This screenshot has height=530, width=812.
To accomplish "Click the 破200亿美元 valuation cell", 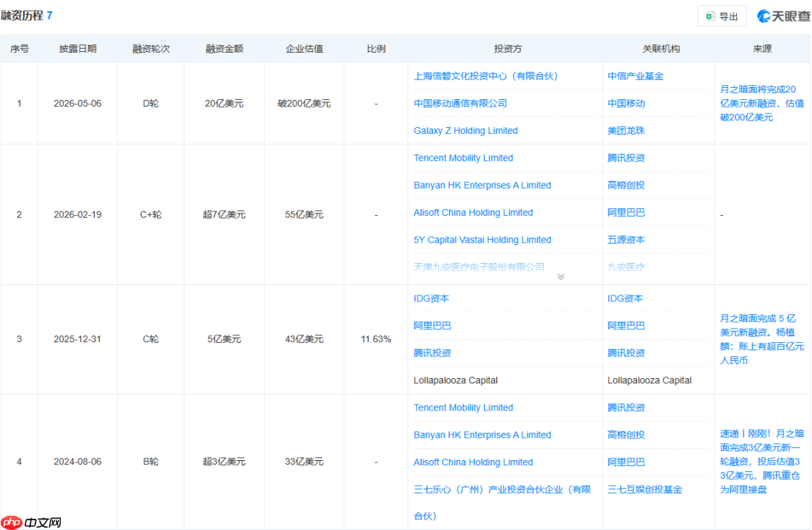I will click(304, 104).
